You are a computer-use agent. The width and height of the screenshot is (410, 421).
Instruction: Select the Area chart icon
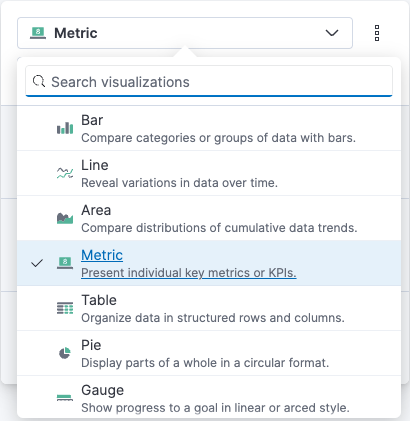click(65, 218)
